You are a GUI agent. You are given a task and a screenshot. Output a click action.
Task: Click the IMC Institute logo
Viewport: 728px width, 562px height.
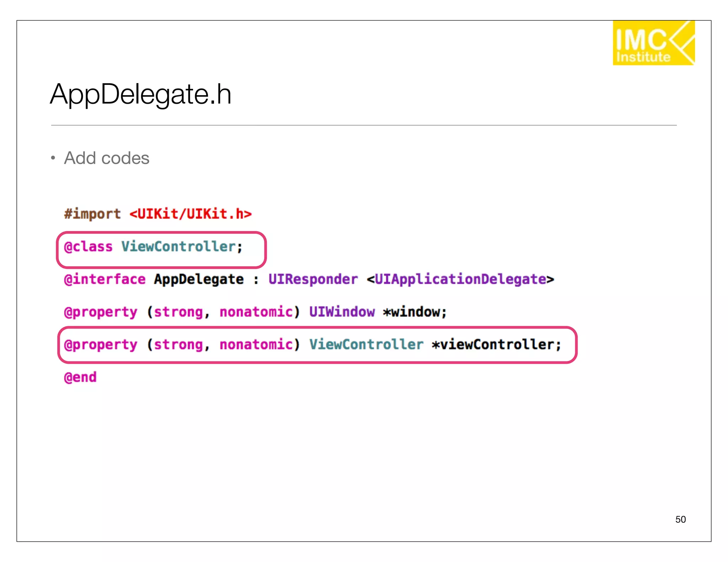click(653, 43)
